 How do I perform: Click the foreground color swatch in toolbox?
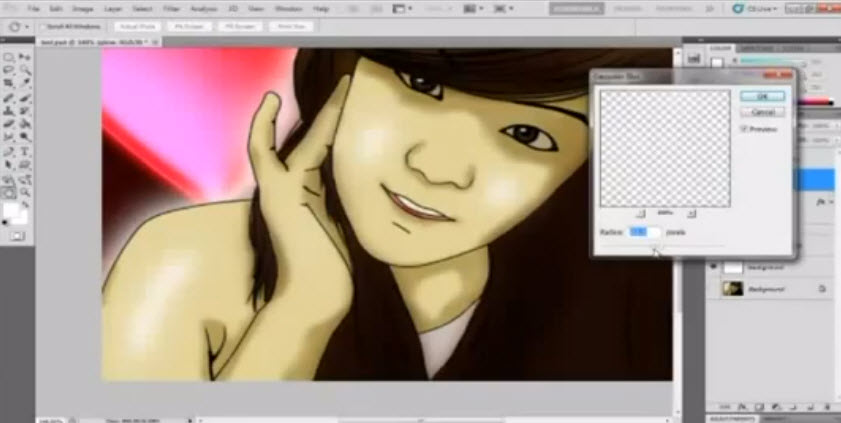point(10,209)
